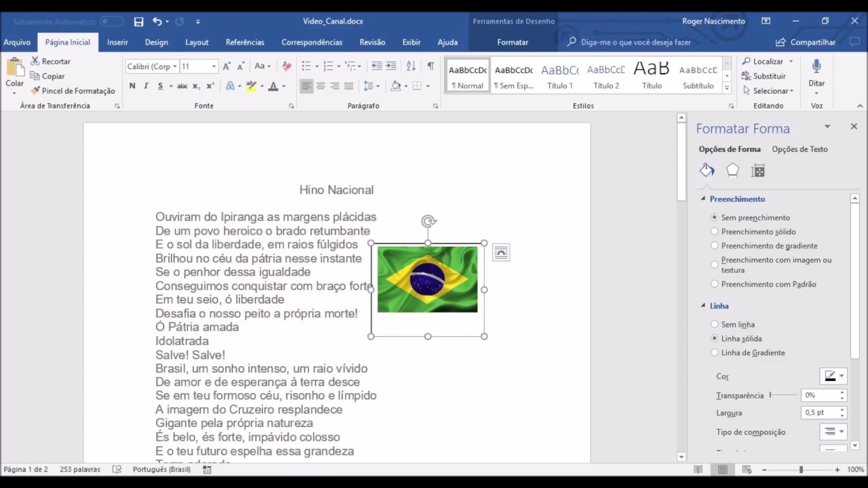Open bullet list dropdown
The height and width of the screenshot is (488, 868).
318,66
